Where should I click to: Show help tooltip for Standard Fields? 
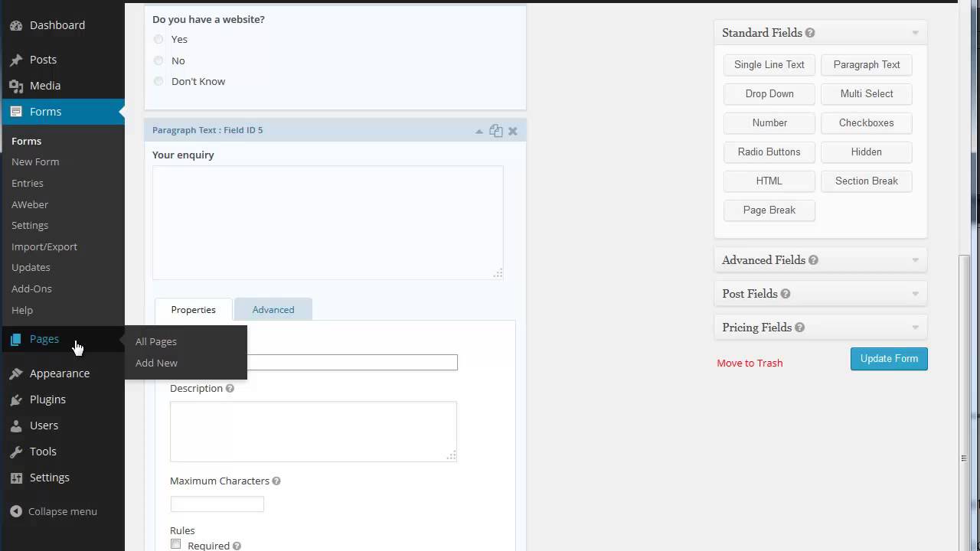[810, 33]
